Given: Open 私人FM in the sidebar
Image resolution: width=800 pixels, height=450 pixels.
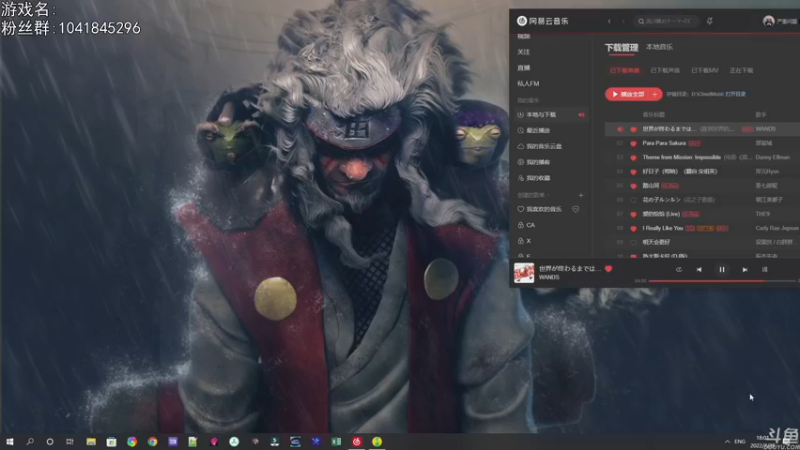Looking at the screenshot, I should (528, 84).
